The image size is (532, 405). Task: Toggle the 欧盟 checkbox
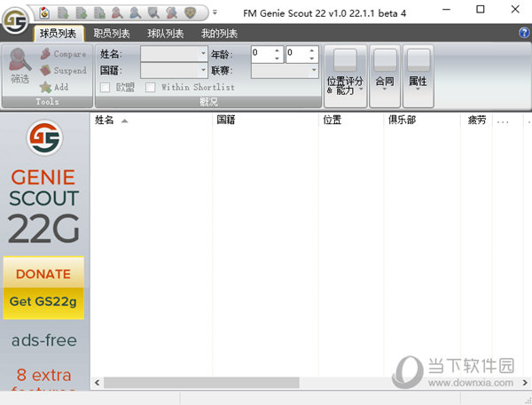(105, 88)
